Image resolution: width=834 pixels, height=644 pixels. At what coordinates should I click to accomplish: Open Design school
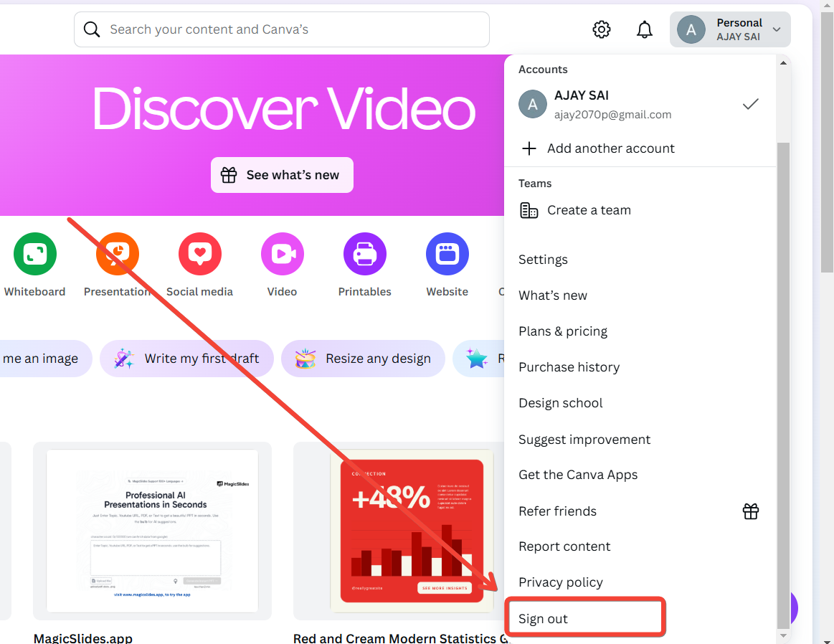click(x=640, y=403)
